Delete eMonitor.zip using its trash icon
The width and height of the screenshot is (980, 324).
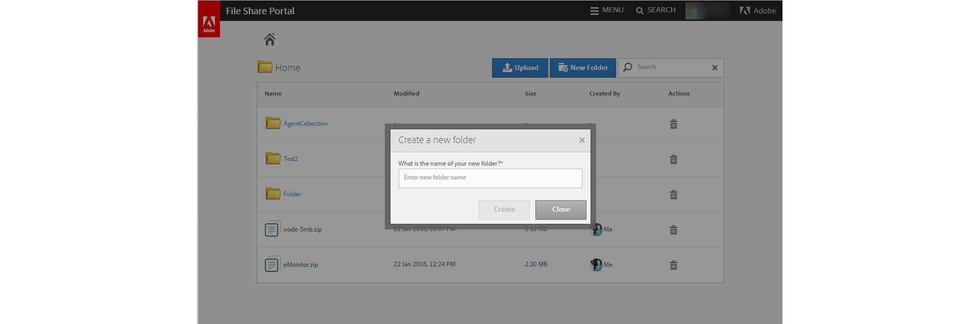[x=674, y=265]
